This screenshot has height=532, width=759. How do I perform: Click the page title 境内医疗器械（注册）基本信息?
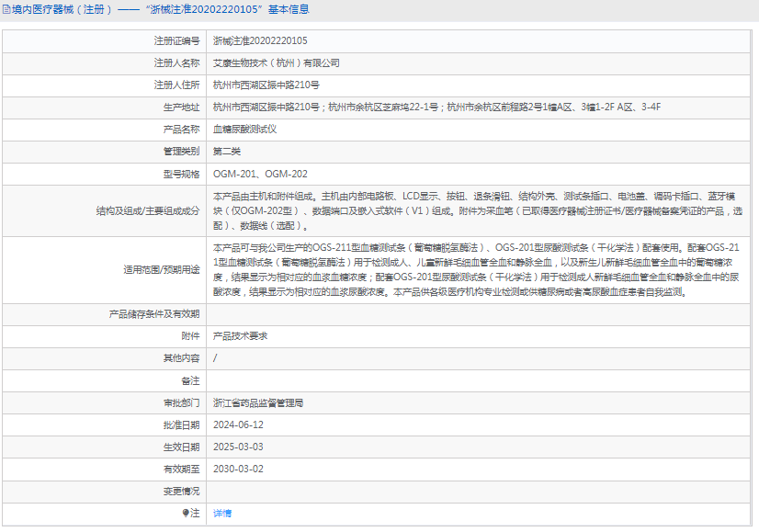(x=160, y=10)
